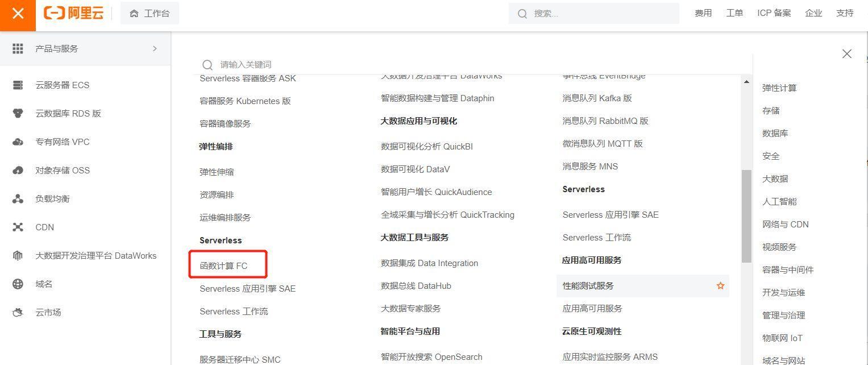The width and height of the screenshot is (868, 365).
Task: Open 智能用户增长 QuickAudience
Action: [437, 192]
